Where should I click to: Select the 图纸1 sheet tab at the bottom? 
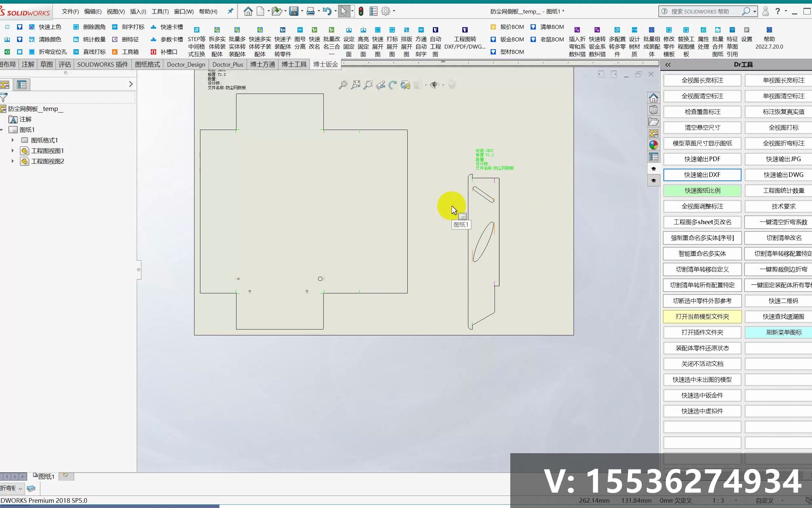[x=44, y=476]
